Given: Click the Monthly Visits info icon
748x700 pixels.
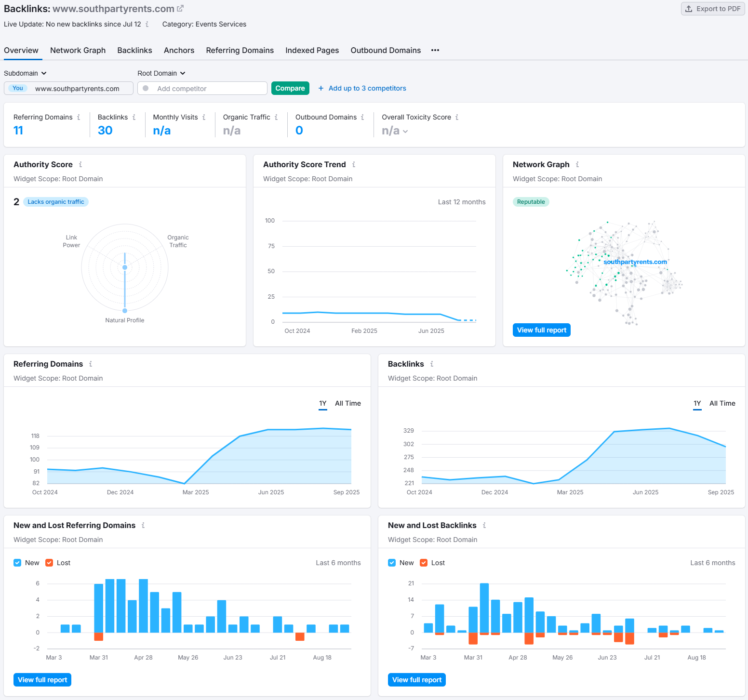Looking at the screenshot, I should [x=204, y=117].
